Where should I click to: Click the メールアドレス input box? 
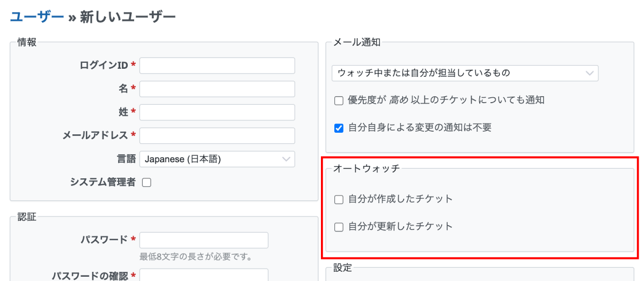tap(217, 136)
